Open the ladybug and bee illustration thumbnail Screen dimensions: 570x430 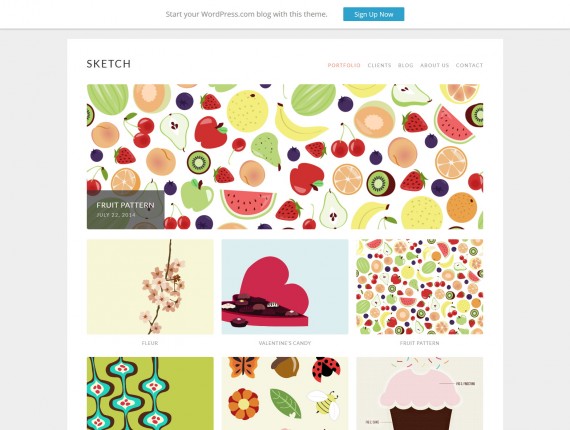point(285,393)
